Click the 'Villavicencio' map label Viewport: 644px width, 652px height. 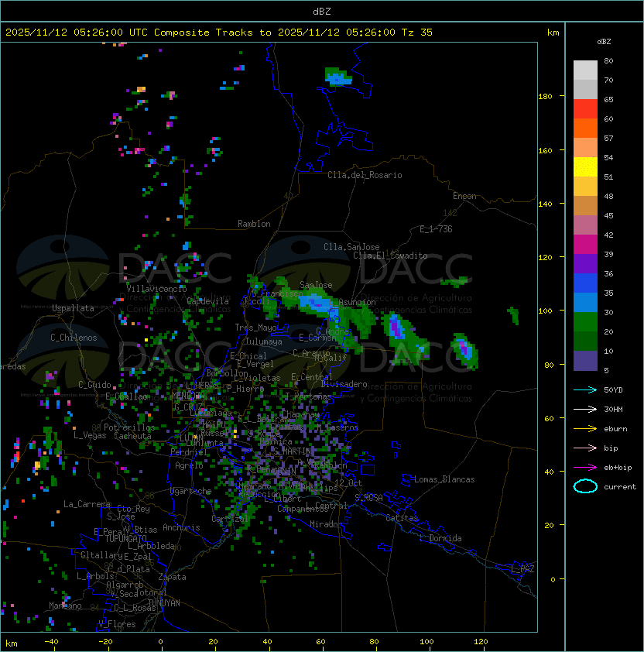tap(156, 289)
